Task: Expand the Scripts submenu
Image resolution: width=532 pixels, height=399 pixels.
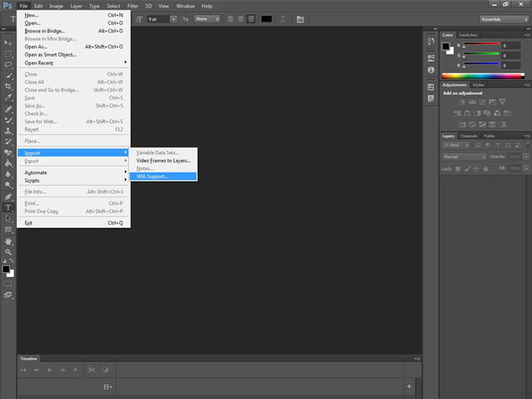Action: coord(74,181)
